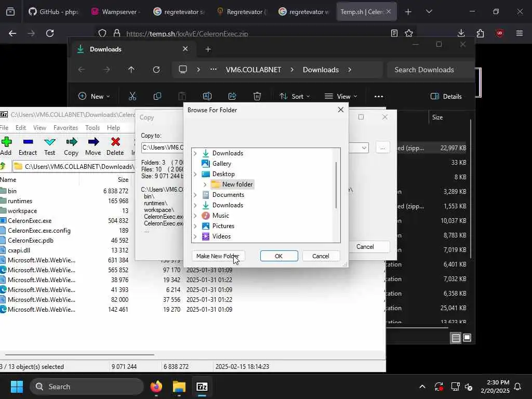
Task: Expand the Desktop tree node
Action: (195, 174)
